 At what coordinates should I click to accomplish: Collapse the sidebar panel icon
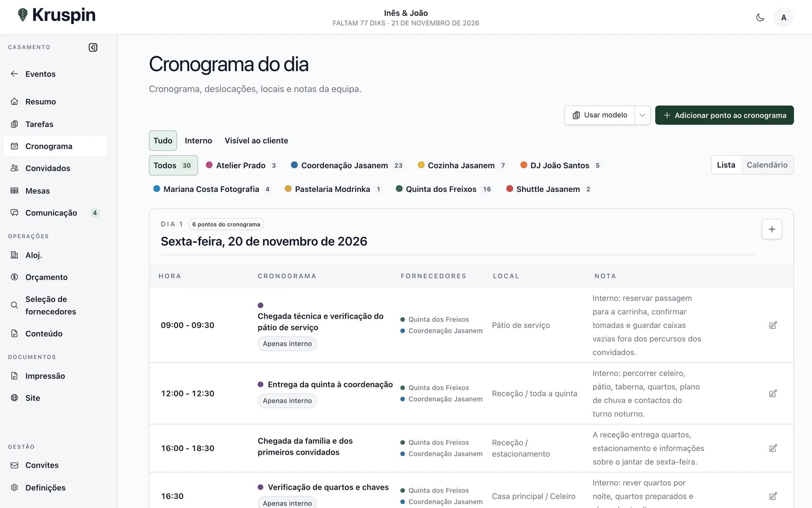93,48
